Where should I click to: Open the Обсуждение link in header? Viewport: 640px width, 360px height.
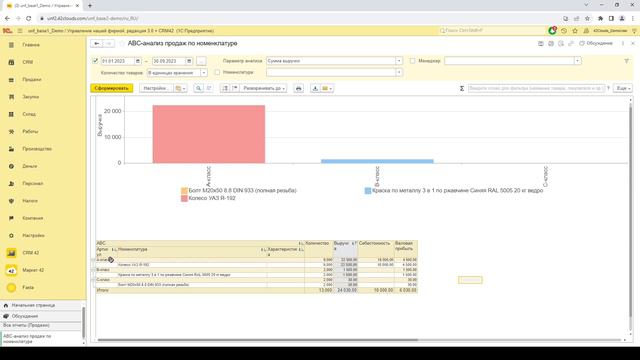[596, 43]
